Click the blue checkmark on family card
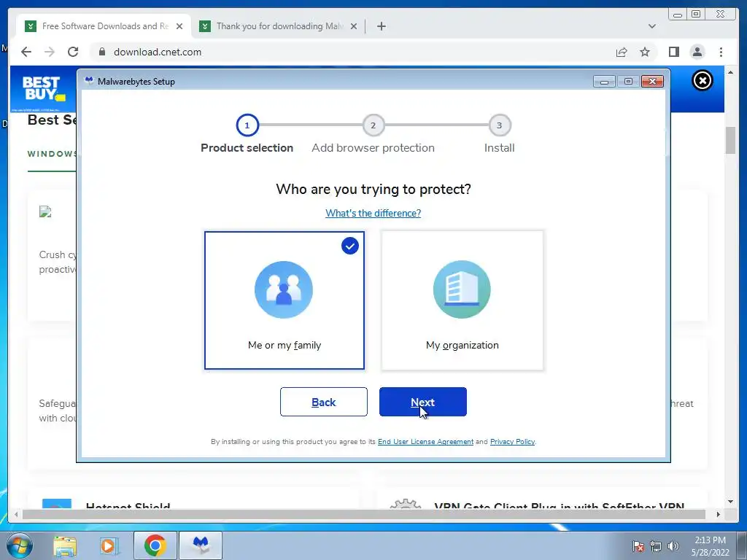 pyautogui.click(x=349, y=246)
